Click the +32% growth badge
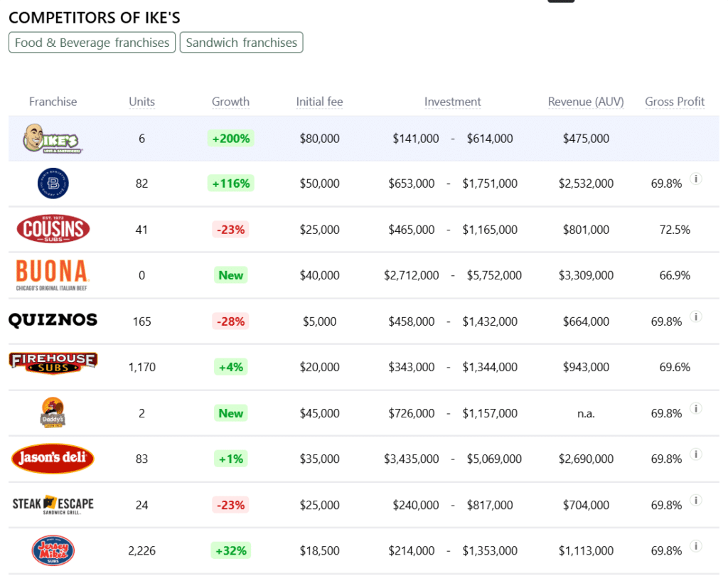The width and height of the screenshot is (728, 576). click(231, 551)
